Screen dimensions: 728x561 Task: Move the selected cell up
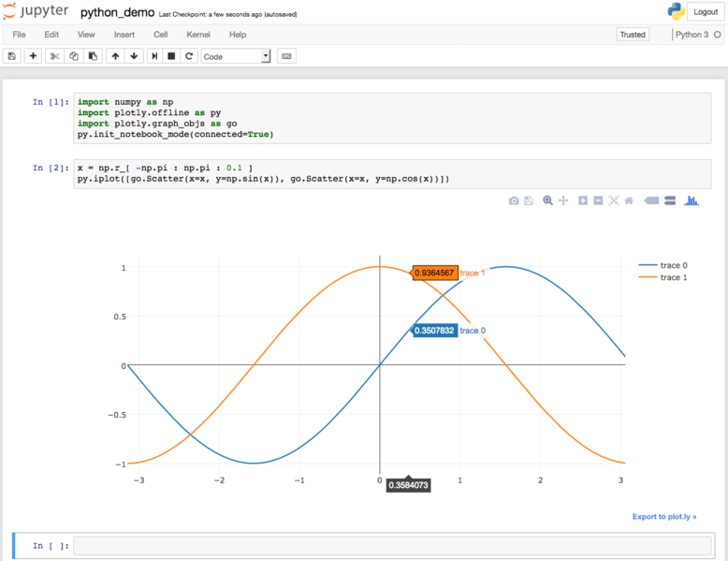(x=115, y=56)
